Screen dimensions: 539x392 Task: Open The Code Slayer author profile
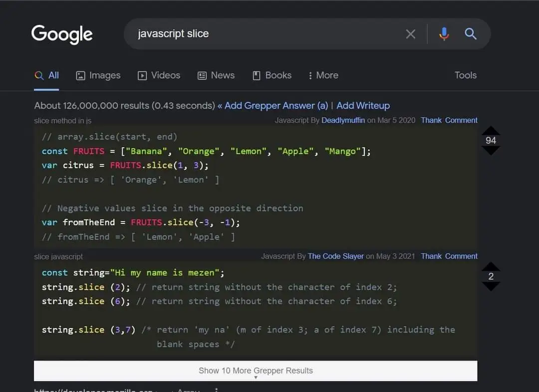click(335, 256)
